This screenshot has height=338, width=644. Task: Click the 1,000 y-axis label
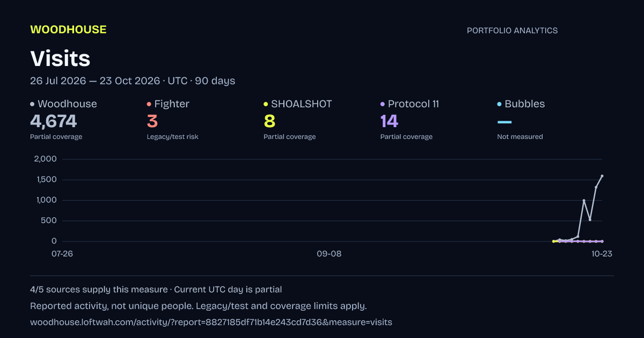(x=46, y=200)
